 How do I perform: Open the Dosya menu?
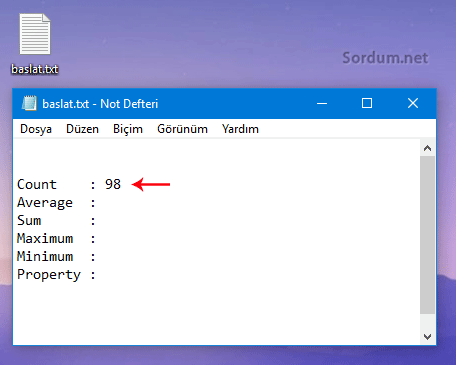[x=36, y=129]
